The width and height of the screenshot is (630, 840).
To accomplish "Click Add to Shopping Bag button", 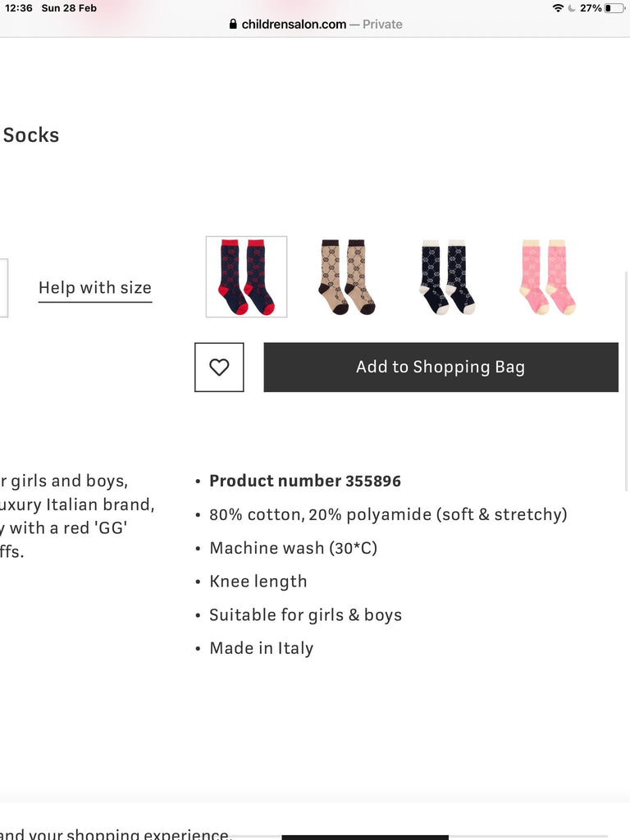I will point(441,367).
